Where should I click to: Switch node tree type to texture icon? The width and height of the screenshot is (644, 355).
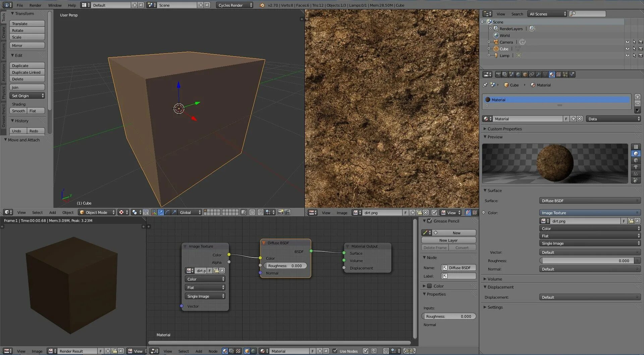tap(238, 351)
